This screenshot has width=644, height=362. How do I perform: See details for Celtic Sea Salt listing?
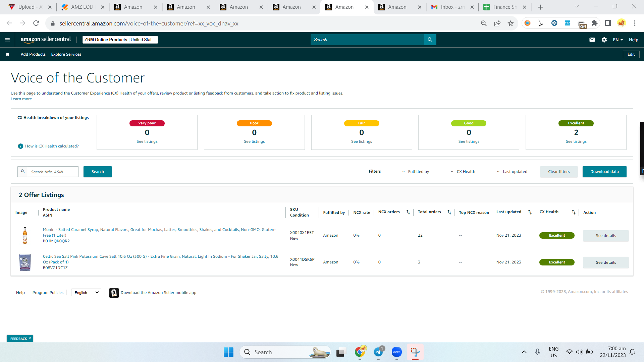[x=606, y=262]
